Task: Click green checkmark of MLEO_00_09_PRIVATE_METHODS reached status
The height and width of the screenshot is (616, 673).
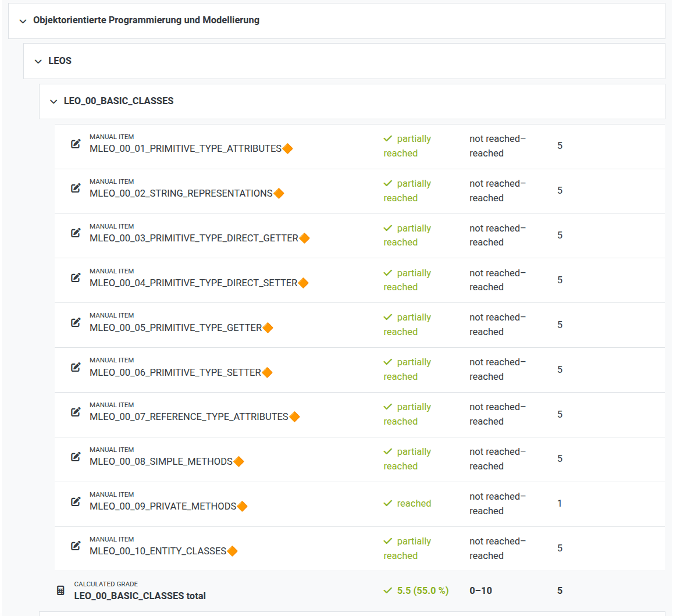Action: click(x=388, y=503)
